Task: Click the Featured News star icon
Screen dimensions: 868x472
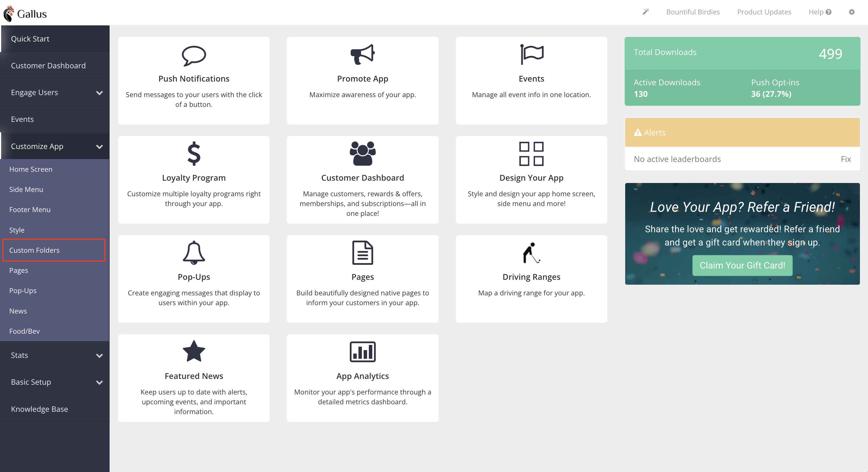Action: click(194, 351)
